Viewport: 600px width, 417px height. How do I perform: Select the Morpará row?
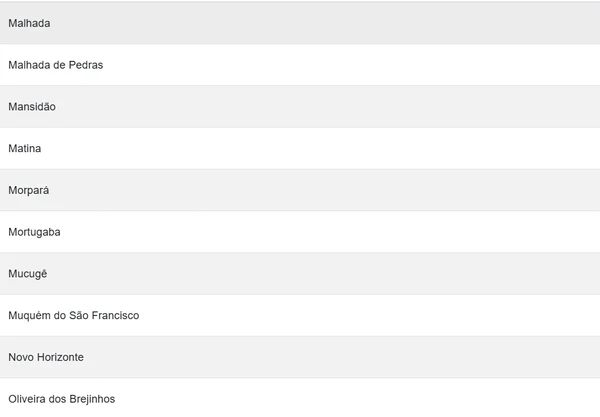(x=300, y=190)
